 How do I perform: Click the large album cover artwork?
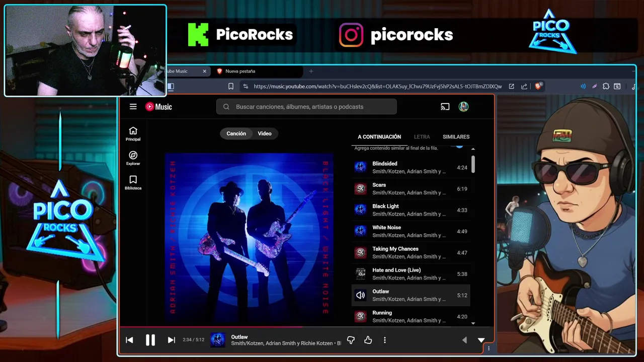pyautogui.click(x=249, y=237)
